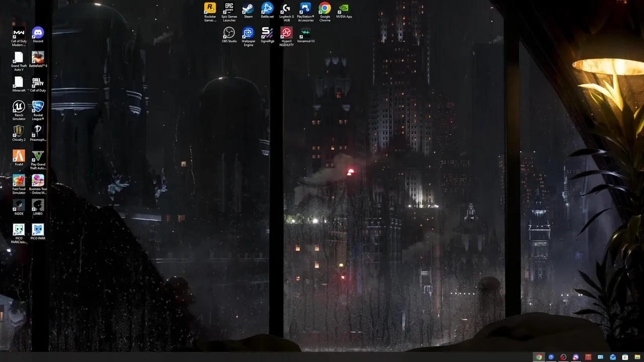
Task: Click the LIMBO game shortcut
Action: (38, 208)
